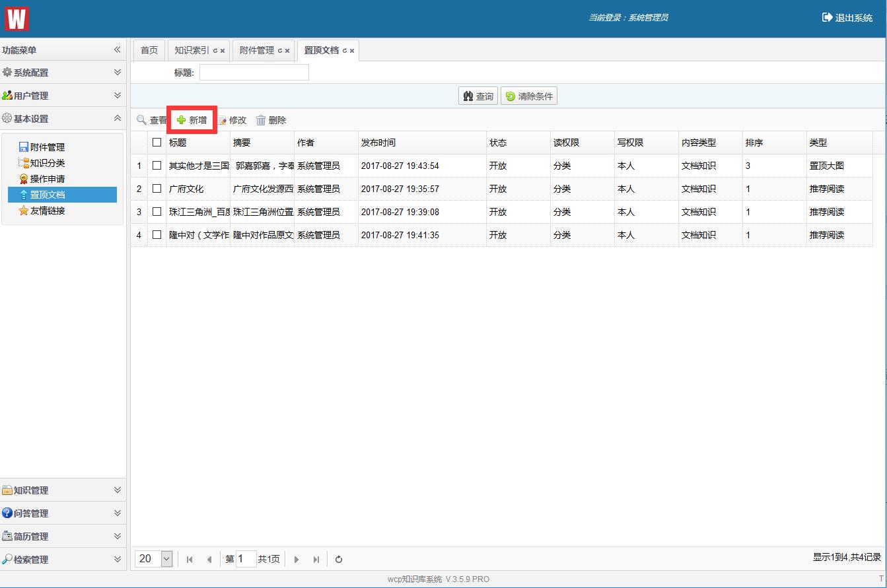Open 知识分类 in the sidebar tree
The image size is (887, 588).
point(48,163)
